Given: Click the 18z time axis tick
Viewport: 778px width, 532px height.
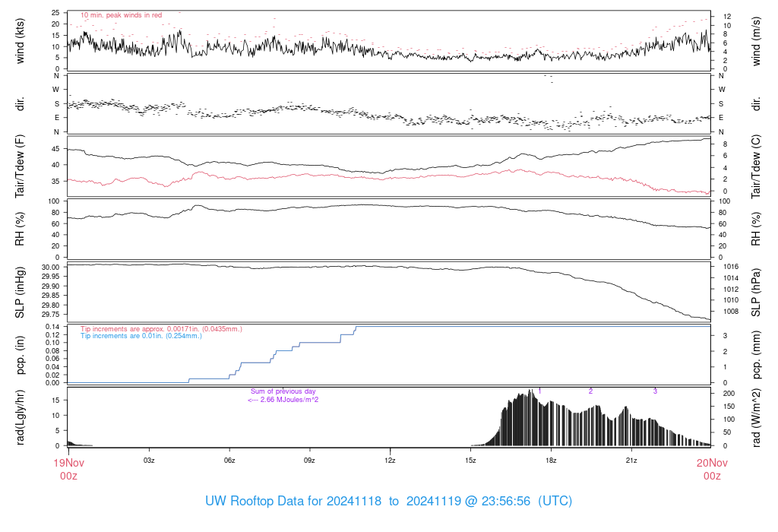Looking at the screenshot, I should click(551, 461).
